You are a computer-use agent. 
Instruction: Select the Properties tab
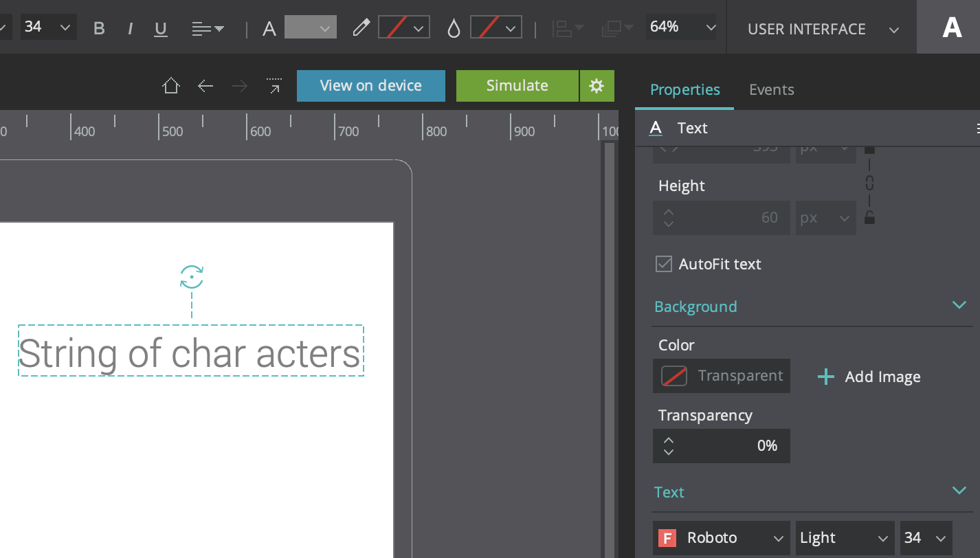684,90
